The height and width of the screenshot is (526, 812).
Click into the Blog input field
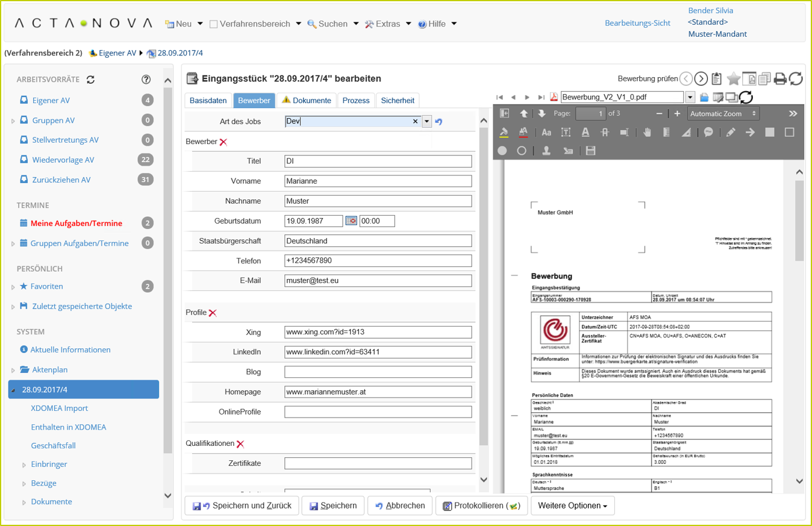(378, 372)
